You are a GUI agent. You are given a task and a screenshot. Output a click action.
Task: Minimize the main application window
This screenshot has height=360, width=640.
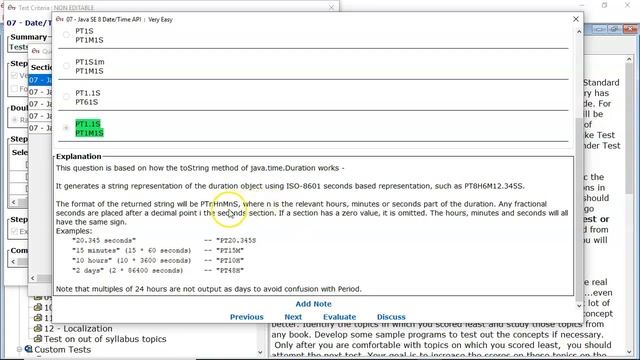point(582,5)
